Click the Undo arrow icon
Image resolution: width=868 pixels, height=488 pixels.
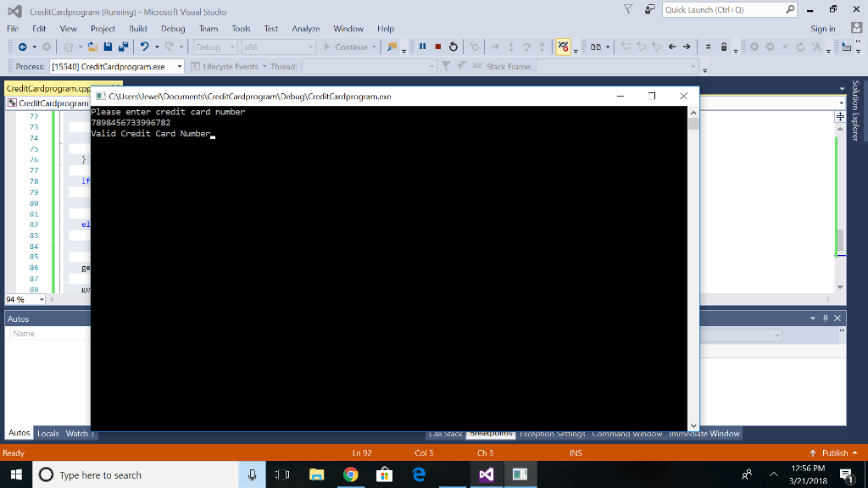144,47
